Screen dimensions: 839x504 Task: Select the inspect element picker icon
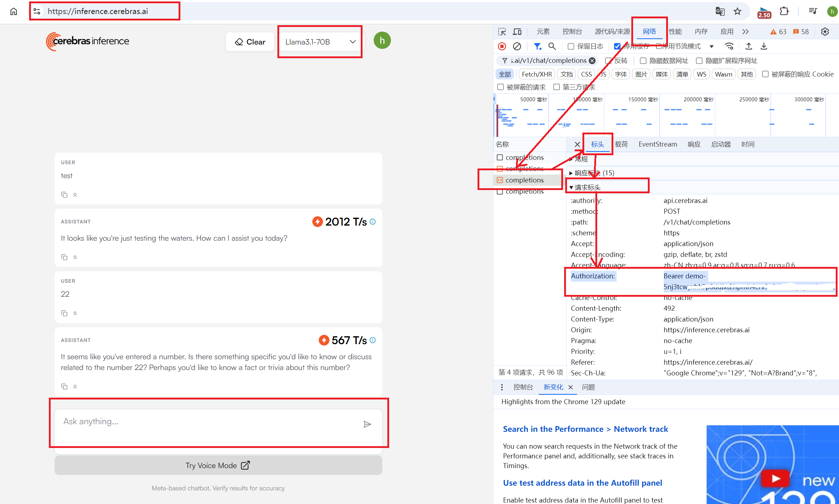tap(502, 32)
